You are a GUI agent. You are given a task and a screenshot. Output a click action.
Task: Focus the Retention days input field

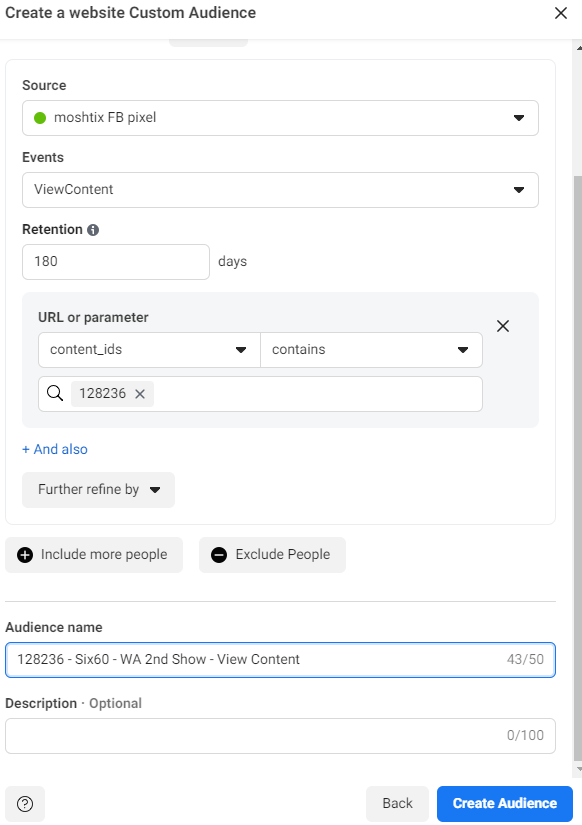(x=116, y=262)
